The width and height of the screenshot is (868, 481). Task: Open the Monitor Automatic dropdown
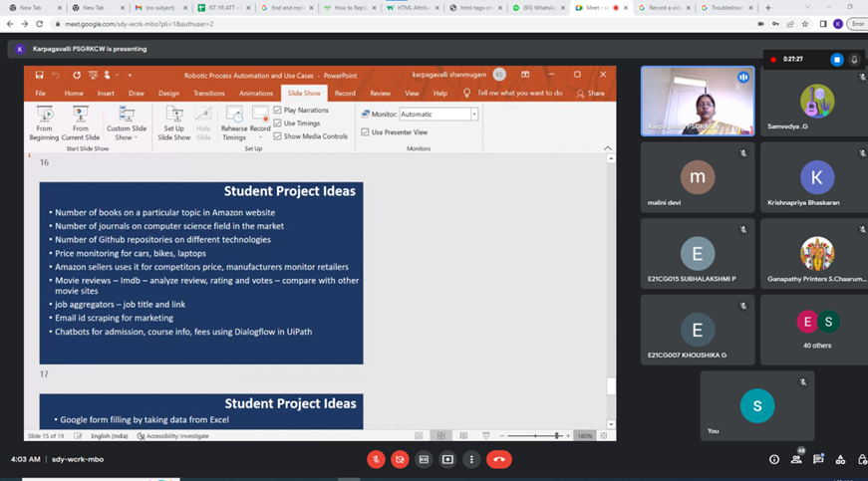click(x=474, y=115)
